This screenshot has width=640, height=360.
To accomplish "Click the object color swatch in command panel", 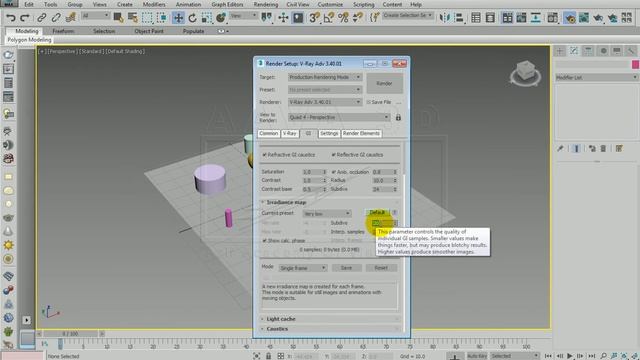I will pos(635,64).
